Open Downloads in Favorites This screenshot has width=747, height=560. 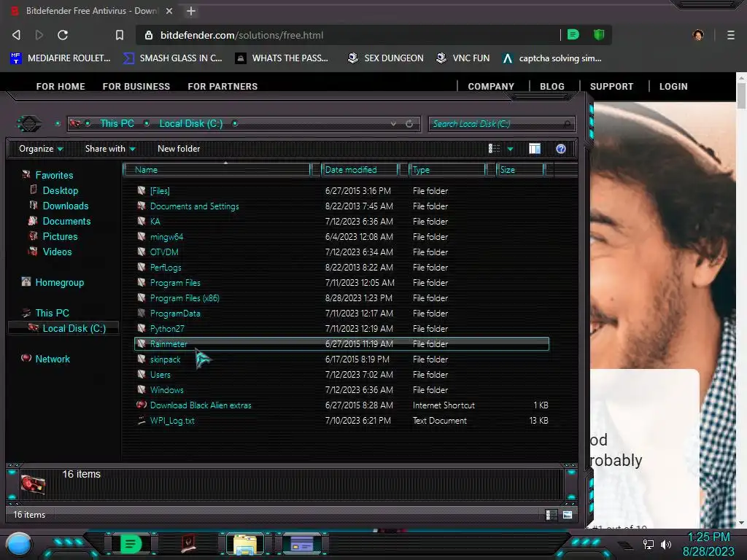coord(66,206)
